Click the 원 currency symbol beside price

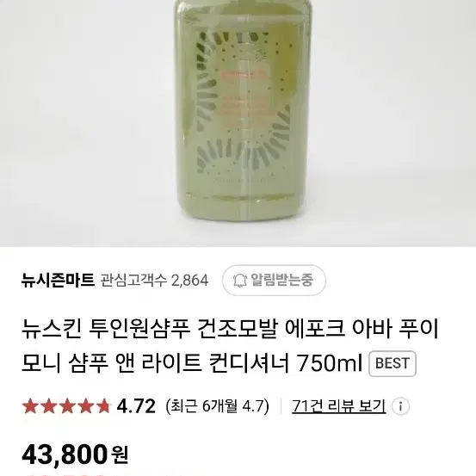pyautogui.click(x=120, y=454)
